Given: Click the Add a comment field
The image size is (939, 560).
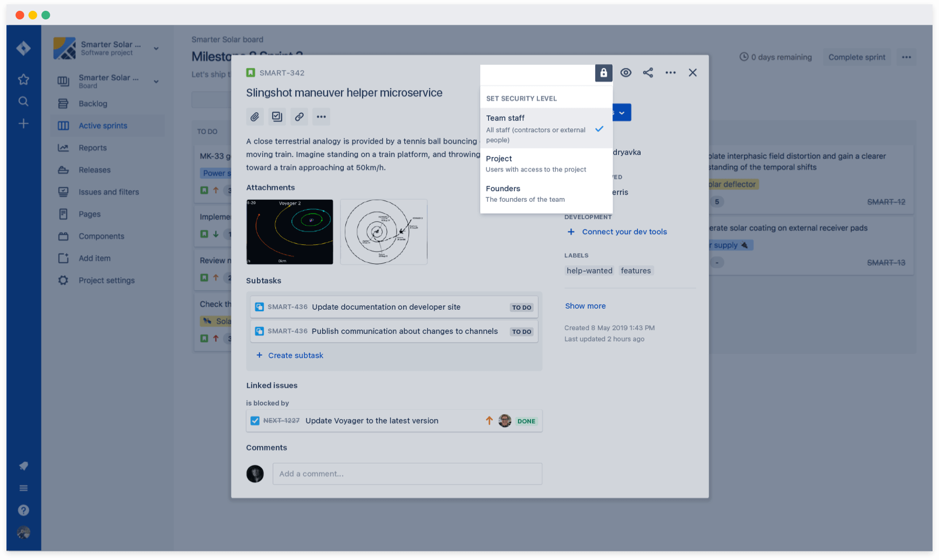Looking at the screenshot, I should pyautogui.click(x=407, y=474).
